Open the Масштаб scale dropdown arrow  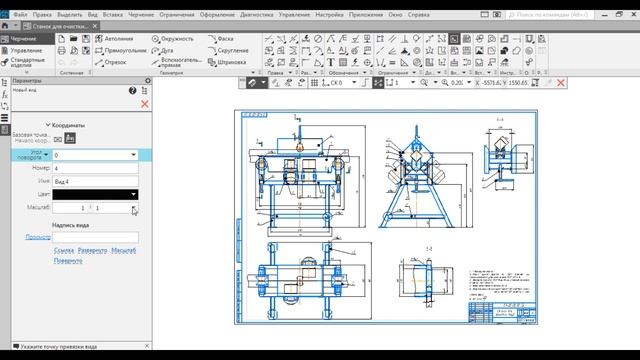[133, 208]
